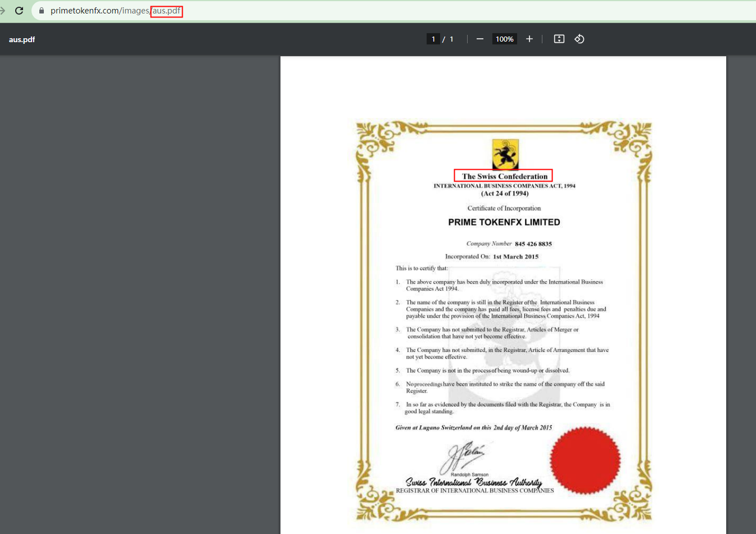
Task: Click the forward navigation arrow
Action: coord(2,11)
